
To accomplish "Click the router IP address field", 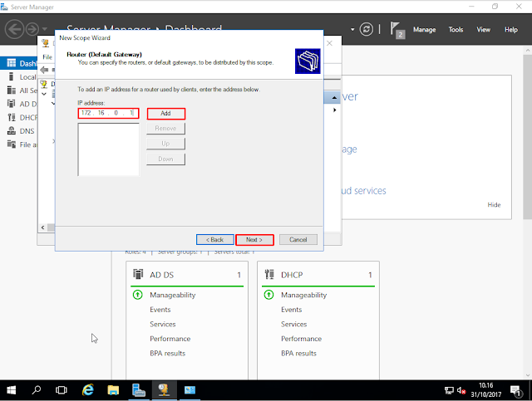I will (108, 113).
